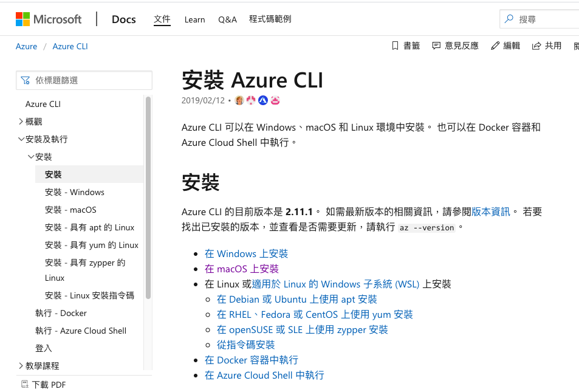Select 安裝 - Linux 安裝指令碼
The image size is (579, 392).
coord(90,295)
